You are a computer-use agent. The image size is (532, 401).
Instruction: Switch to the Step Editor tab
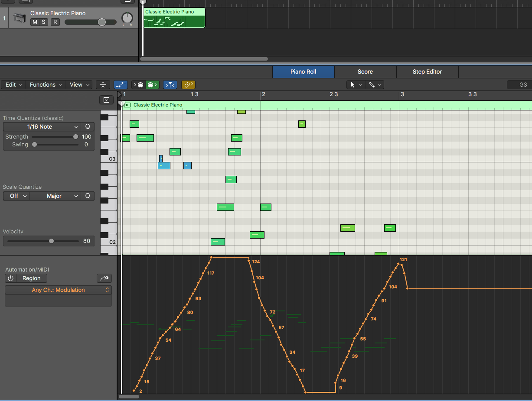pos(427,71)
